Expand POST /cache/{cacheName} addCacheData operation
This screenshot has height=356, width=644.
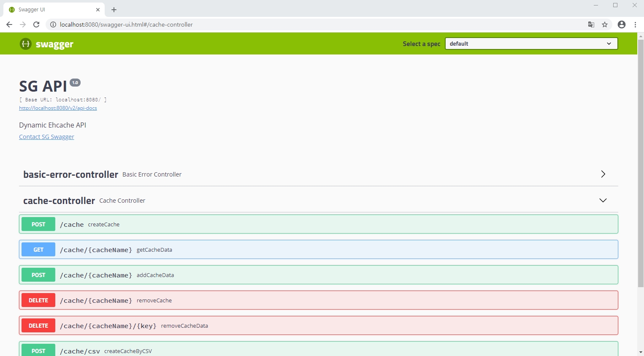[319, 275]
